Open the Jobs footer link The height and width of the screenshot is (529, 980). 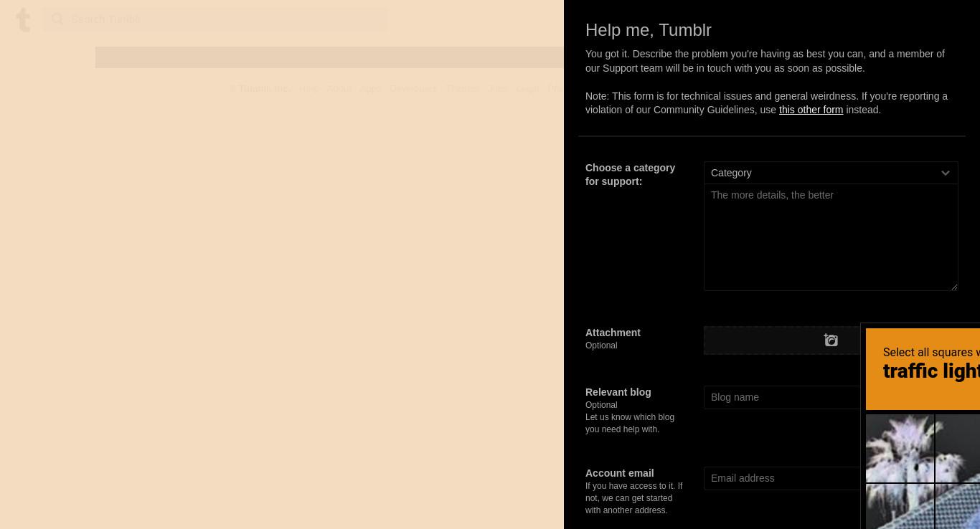[x=498, y=89]
